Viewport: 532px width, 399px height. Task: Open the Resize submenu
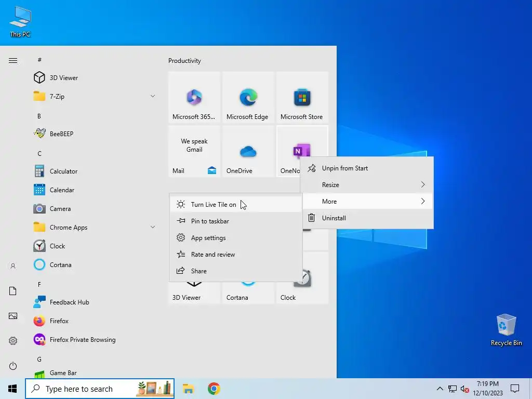pyautogui.click(x=367, y=184)
